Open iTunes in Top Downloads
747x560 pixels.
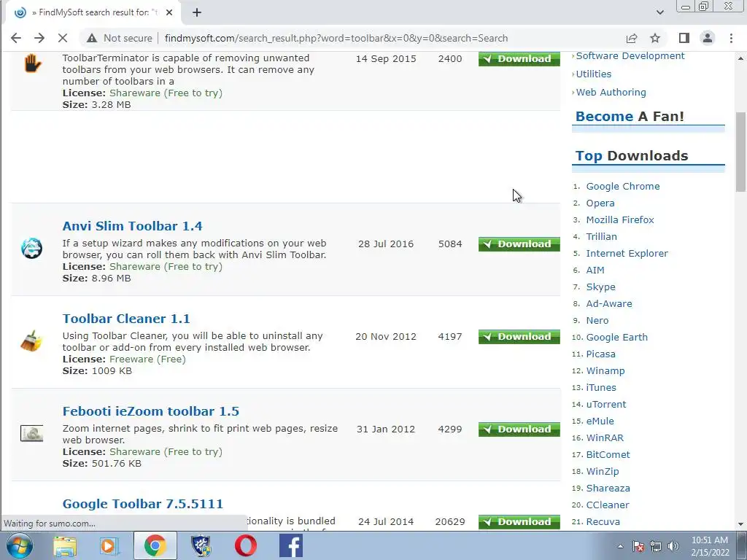601,388
